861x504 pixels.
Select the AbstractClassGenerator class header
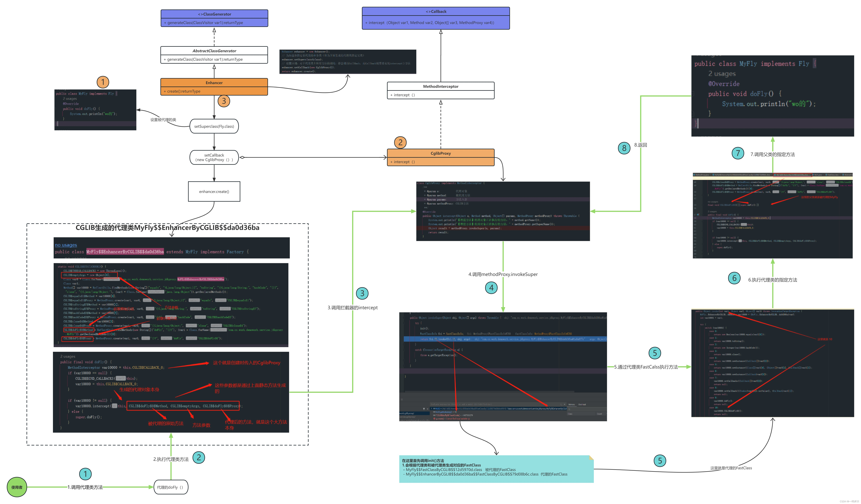[214, 51]
